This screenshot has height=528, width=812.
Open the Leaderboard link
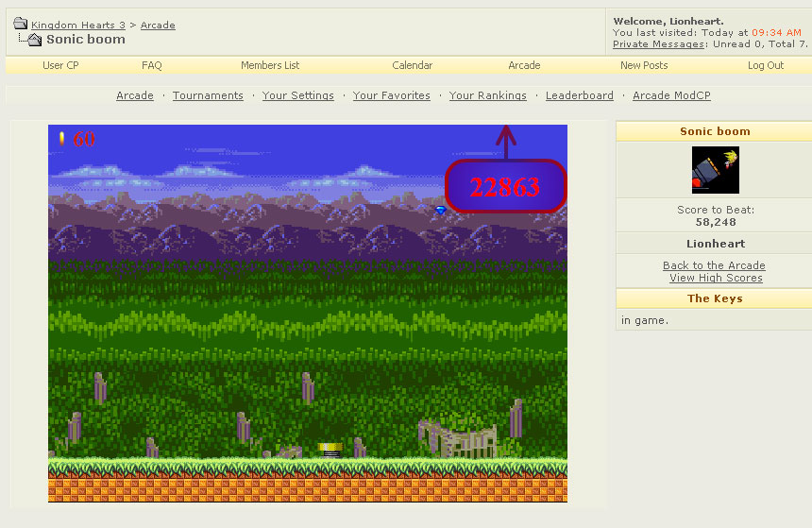pyautogui.click(x=580, y=95)
